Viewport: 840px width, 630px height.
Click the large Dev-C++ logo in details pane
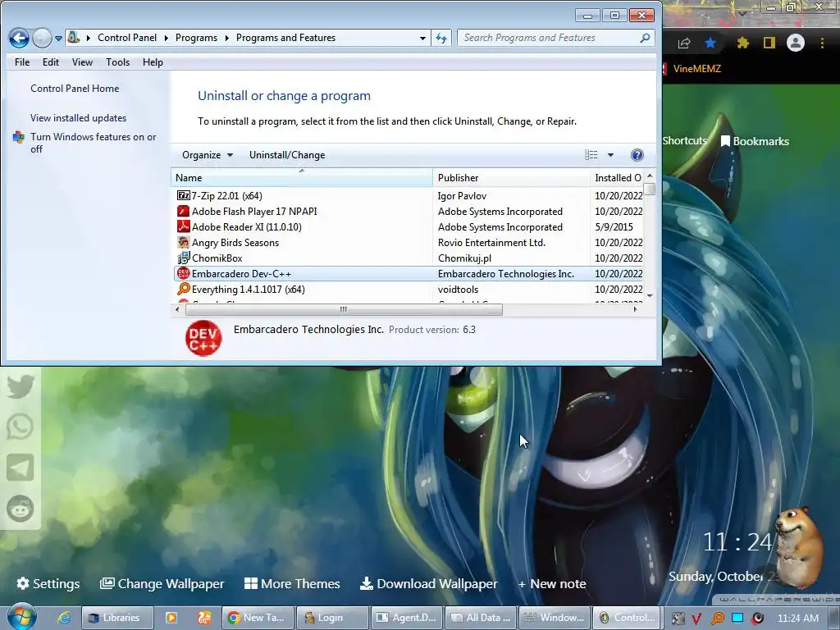tap(203, 337)
